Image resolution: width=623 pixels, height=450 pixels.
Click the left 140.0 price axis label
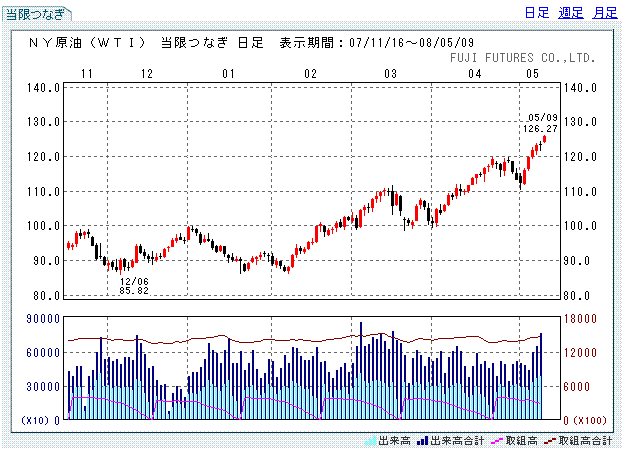click(x=43, y=87)
